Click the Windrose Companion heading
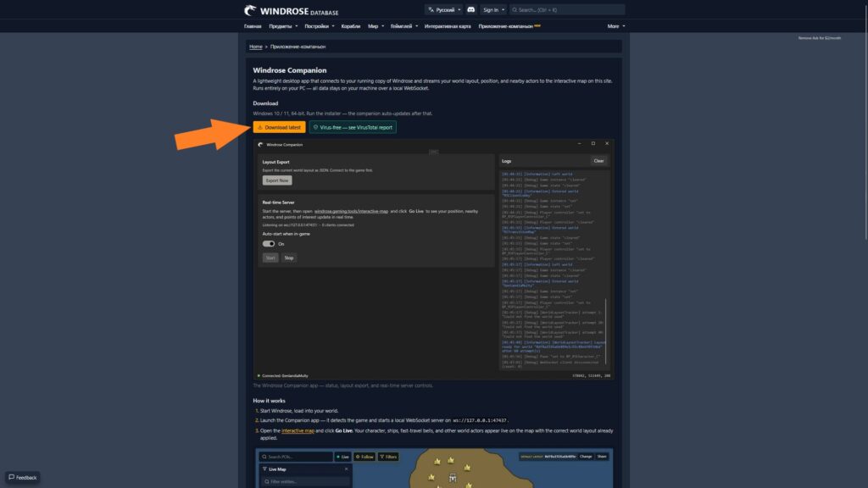The height and width of the screenshot is (488, 868). 290,70
